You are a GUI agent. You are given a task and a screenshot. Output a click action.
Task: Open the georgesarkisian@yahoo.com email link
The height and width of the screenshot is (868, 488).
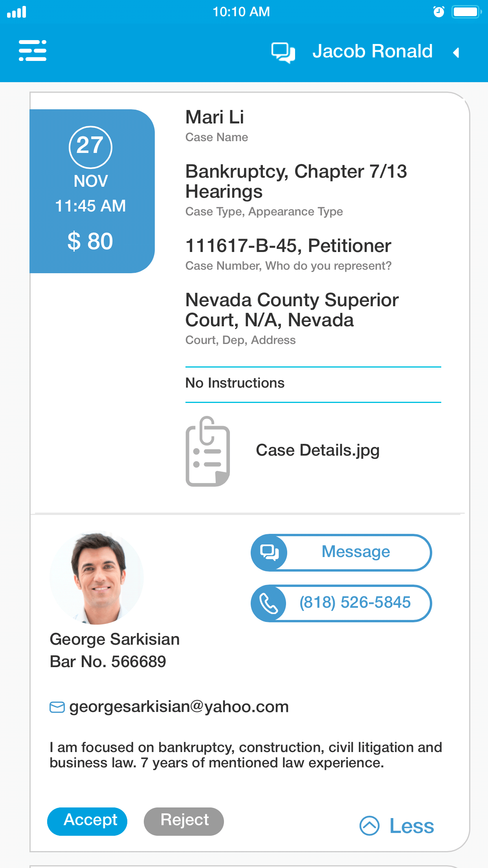click(x=179, y=707)
